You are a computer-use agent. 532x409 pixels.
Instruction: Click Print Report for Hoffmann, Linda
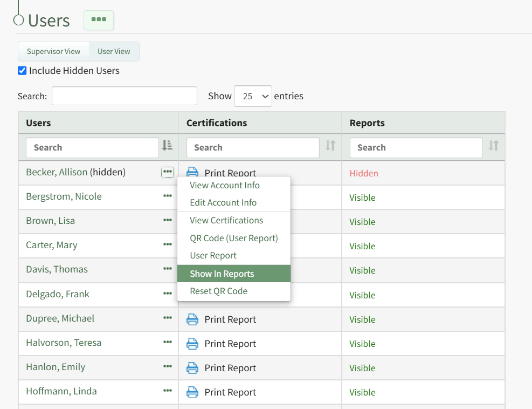point(230,392)
